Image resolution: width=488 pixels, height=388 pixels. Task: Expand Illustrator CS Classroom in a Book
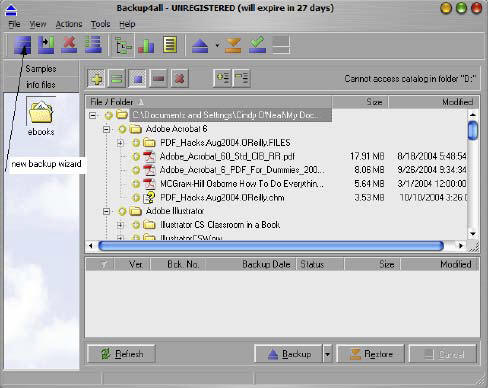coord(120,225)
